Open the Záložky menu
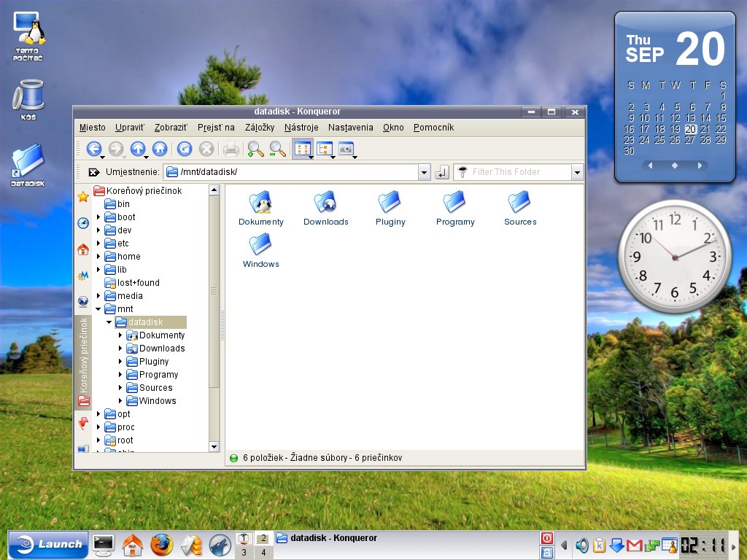Image resolution: width=747 pixels, height=560 pixels. click(x=260, y=128)
